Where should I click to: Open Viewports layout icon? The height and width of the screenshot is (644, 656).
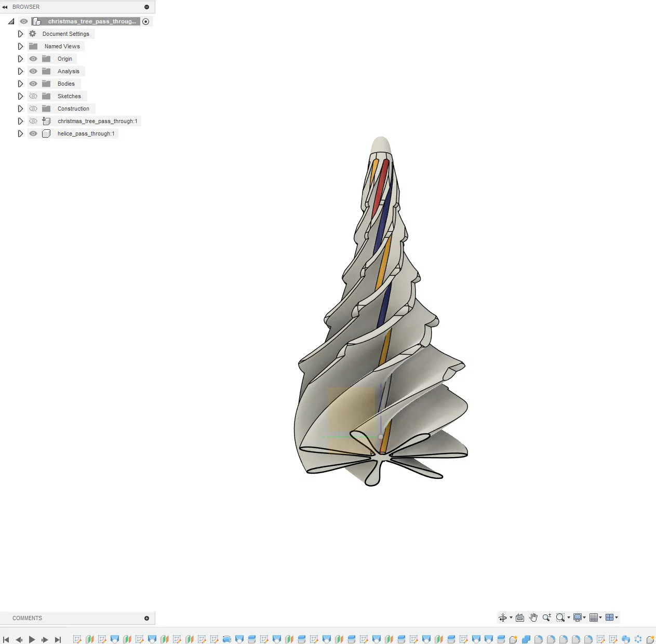[610, 618]
